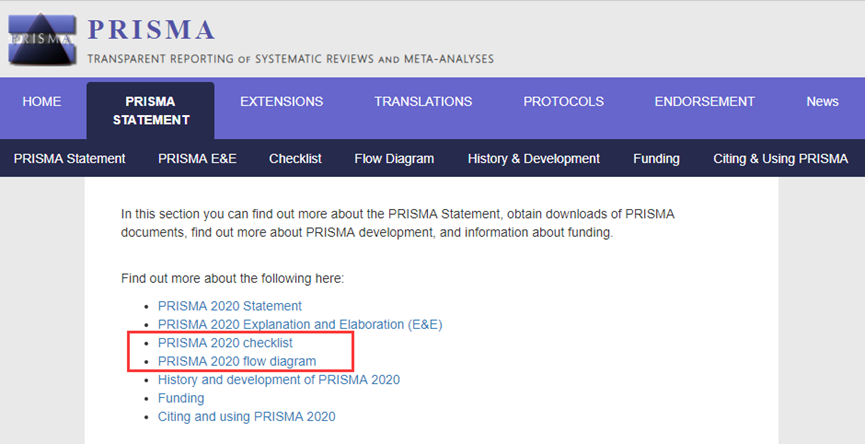Image resolution: width=865 pixels, height=444 pixels.
Task: Click the PRISMA 2020 checklist link
Action: (x=225, y=343)
